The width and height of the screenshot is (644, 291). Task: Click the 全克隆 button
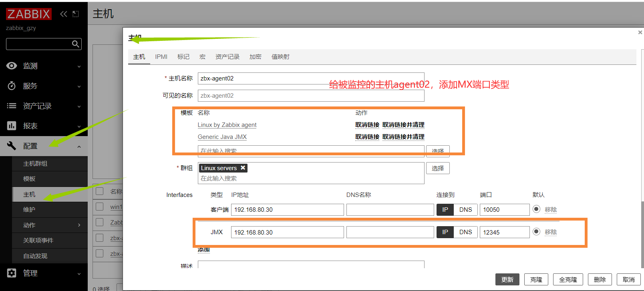(568, 279)
